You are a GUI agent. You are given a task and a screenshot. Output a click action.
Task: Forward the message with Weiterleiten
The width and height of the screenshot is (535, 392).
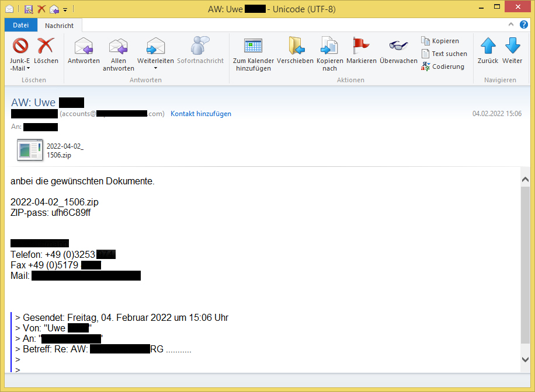[x=155, y=50]
